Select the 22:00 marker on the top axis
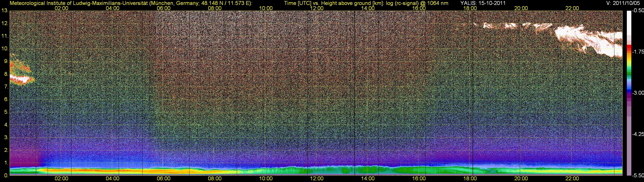This screenshot has height=182, width=644. 572,8
